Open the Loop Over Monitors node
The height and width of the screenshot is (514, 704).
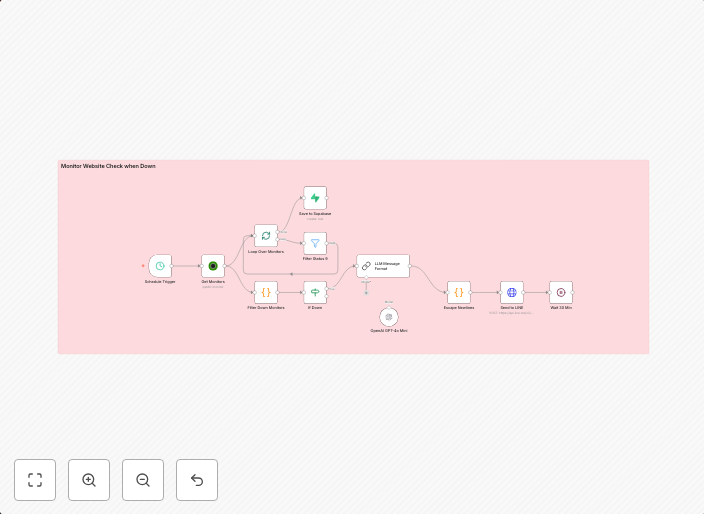(265, 236)
